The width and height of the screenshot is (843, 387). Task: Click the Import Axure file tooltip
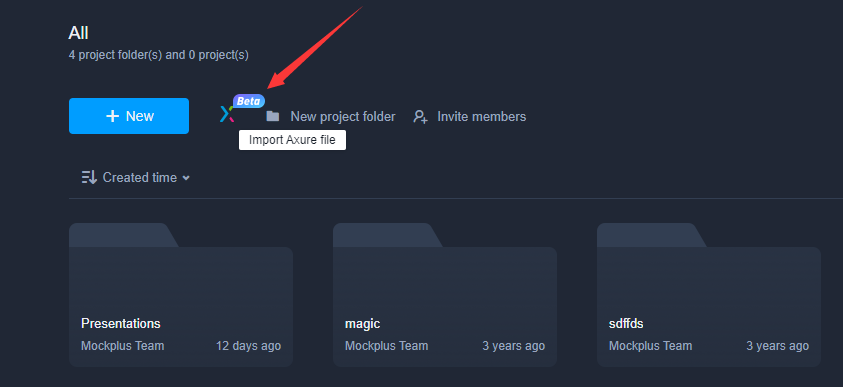(x=292, y=140)
